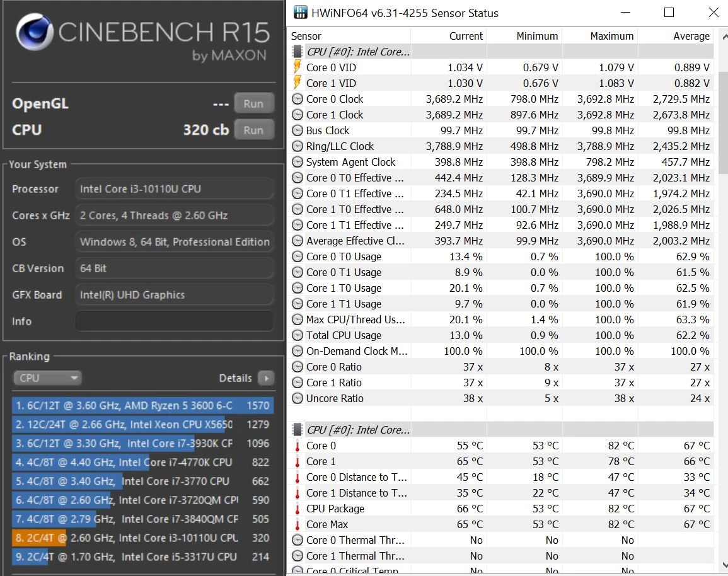Select the Core 1 T1 Effective clock row

500,225
